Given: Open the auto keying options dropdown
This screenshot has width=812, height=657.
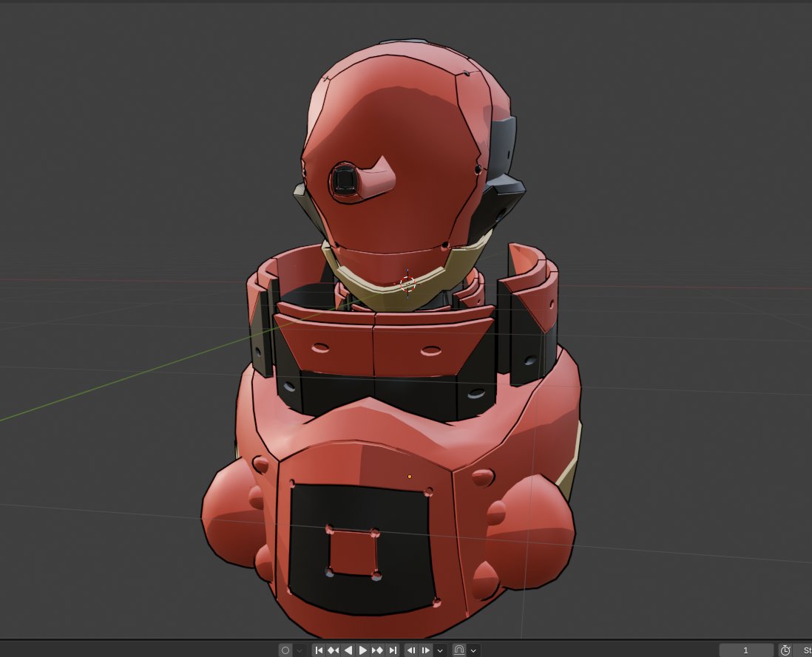Looking at the screenshot, I should pos(300,650).
